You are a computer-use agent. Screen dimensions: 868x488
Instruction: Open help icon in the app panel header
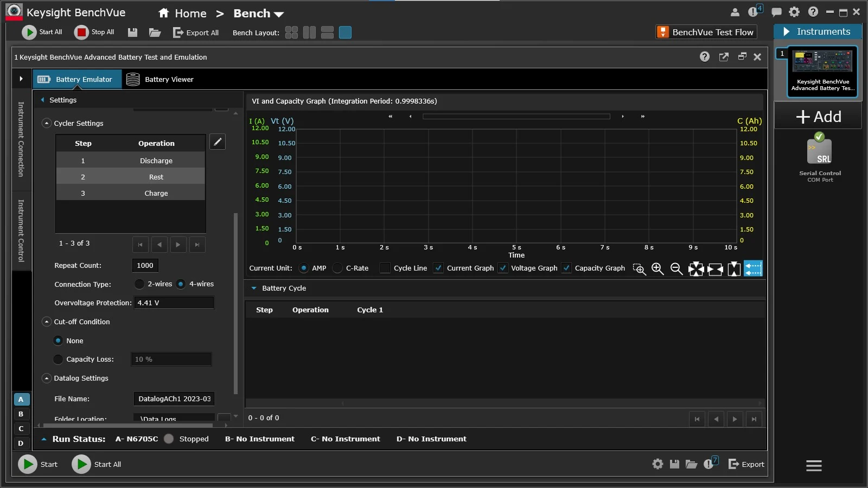tap(705, 56)
